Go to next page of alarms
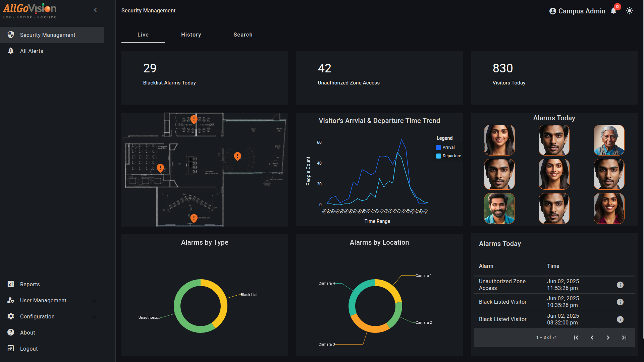 608,338
